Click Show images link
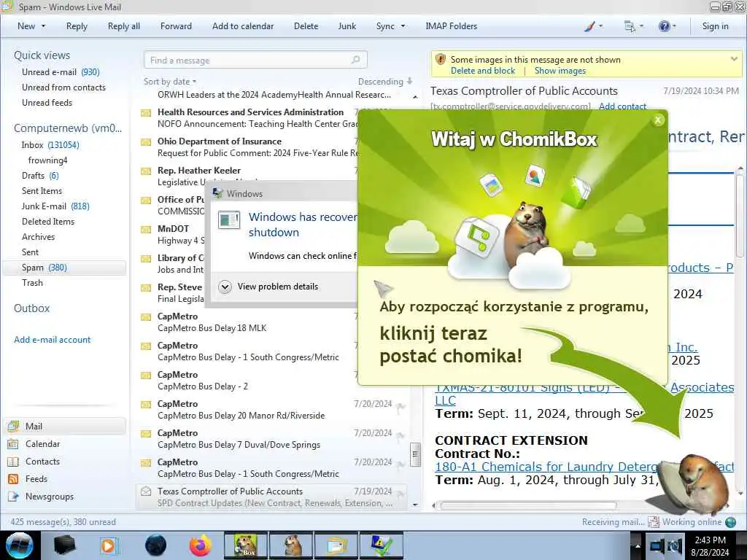The image size is (747, 560). point(560,71)
